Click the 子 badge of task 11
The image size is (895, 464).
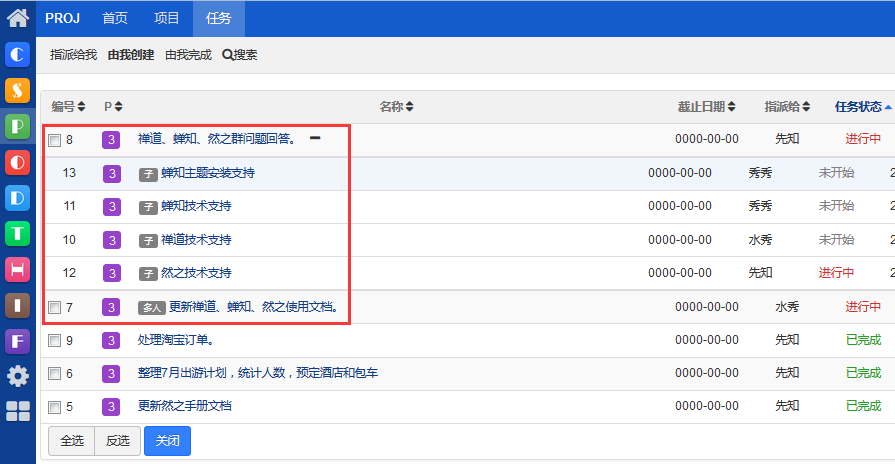click(x=148, y=207)
